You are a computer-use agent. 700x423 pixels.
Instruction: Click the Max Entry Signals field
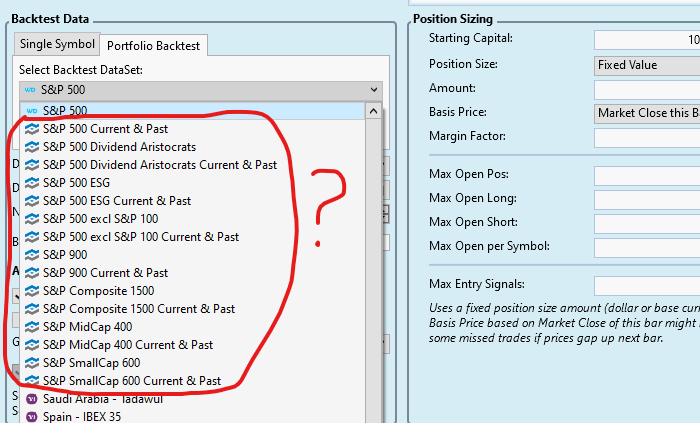pos(647,286)
